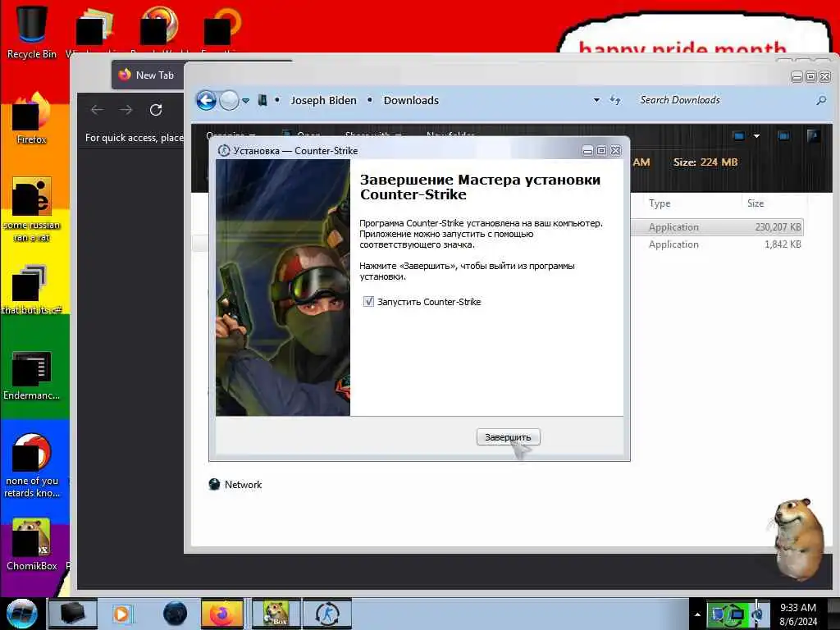Click the change view icon in Explorer toolbar
Screen dimensions: 840x630
pos(739,136)
